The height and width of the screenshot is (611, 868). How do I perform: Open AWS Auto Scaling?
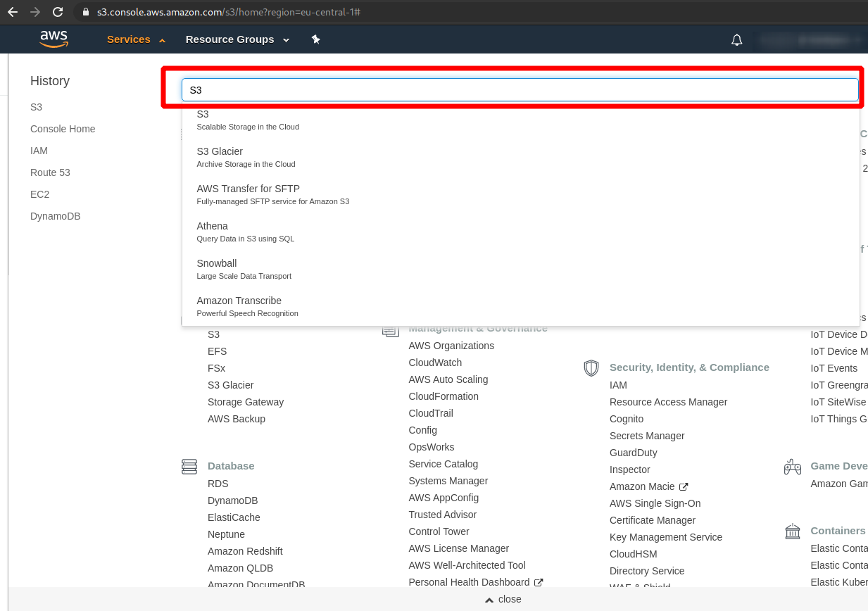click(448, 379)
